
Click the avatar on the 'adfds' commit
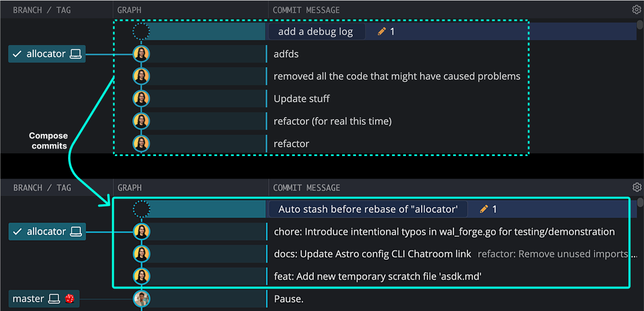[141, 54]
